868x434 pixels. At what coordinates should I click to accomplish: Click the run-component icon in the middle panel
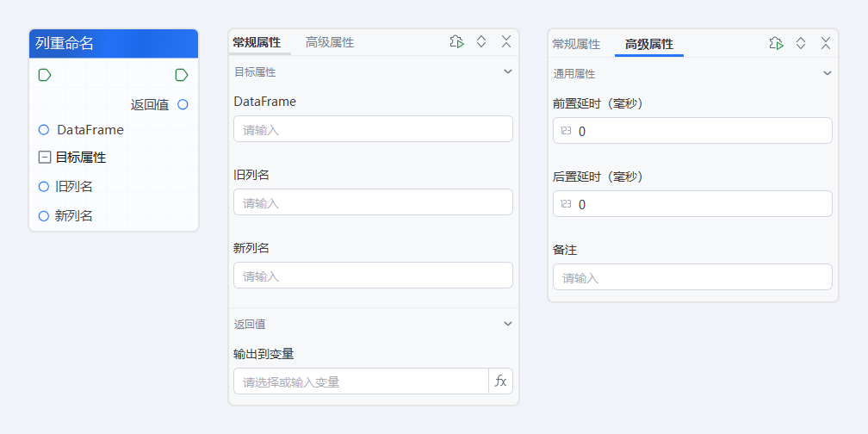pyautogui.click(x=456, y=42)
